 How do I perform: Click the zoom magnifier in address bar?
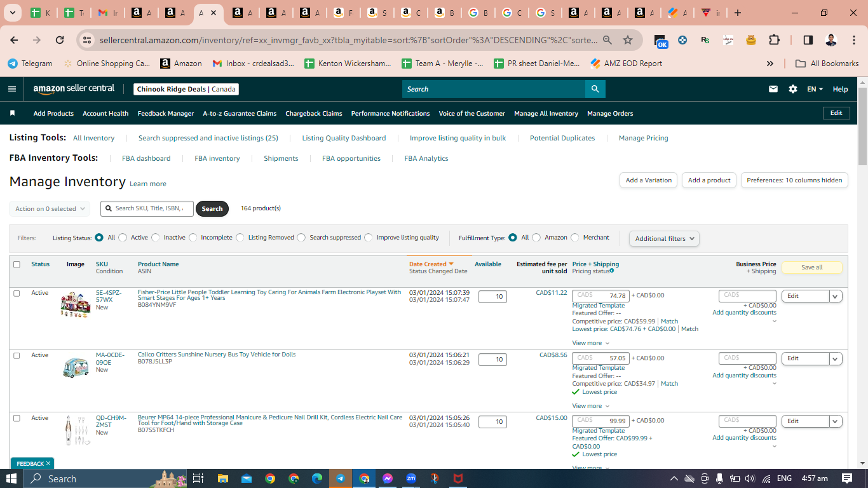pyautogui.click(x=607, y=40)
